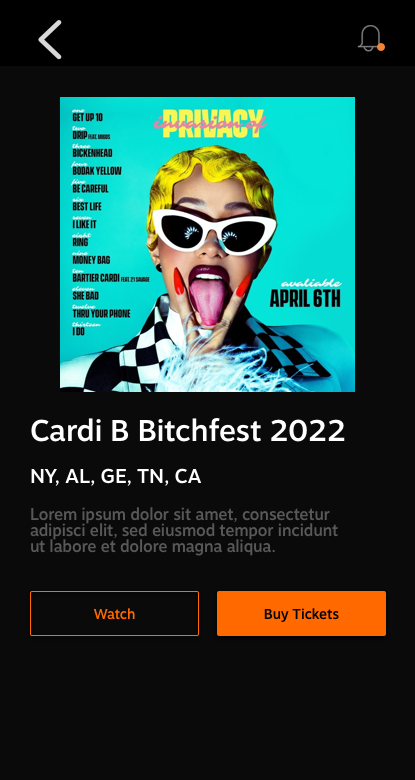Click the BE CAREFUL track listing
Viewport: 415px width, 780px height.
click(90, 189)
